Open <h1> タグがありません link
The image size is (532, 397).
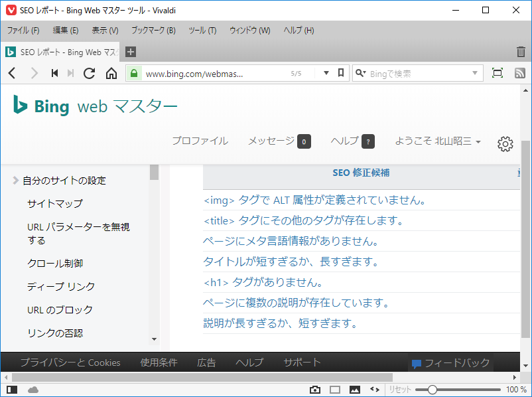click(263, 282)
